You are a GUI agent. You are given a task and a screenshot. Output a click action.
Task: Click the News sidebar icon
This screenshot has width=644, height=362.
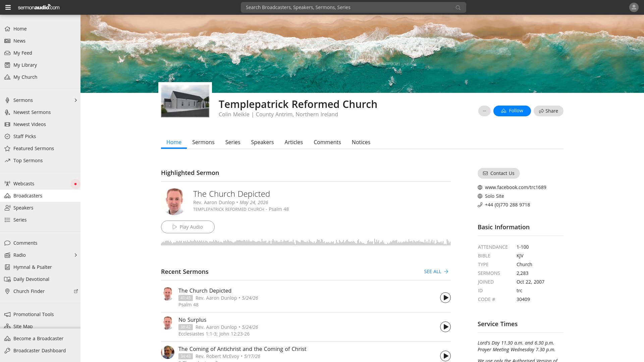[7, 41]
